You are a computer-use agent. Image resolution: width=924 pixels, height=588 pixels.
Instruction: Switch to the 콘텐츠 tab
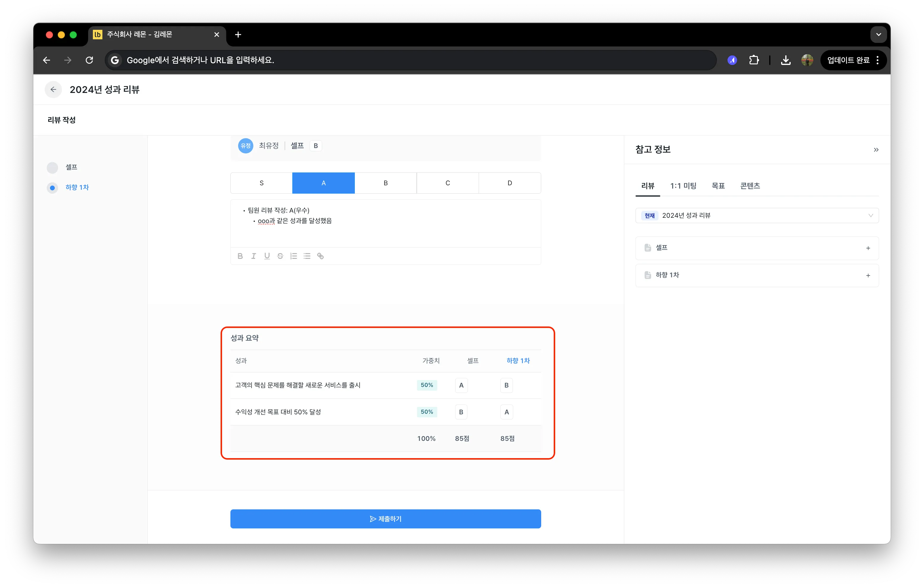(750, 186)
